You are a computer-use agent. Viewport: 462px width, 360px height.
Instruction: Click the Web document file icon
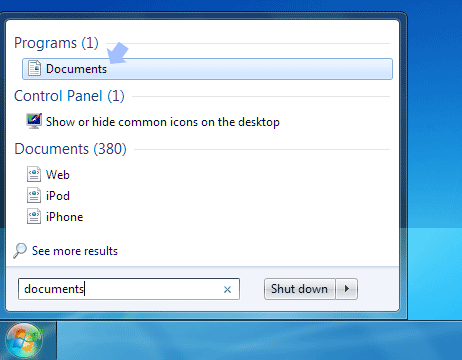(34, 174)
